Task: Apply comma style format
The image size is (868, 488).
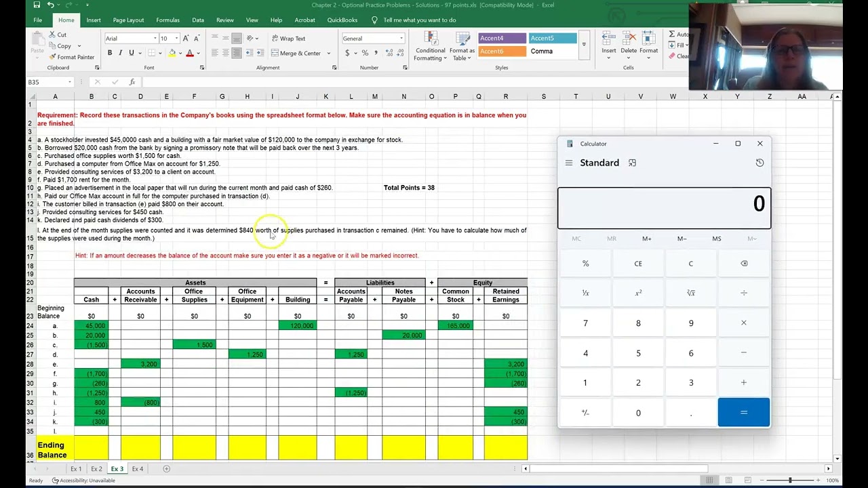Action: pos(375,53)
